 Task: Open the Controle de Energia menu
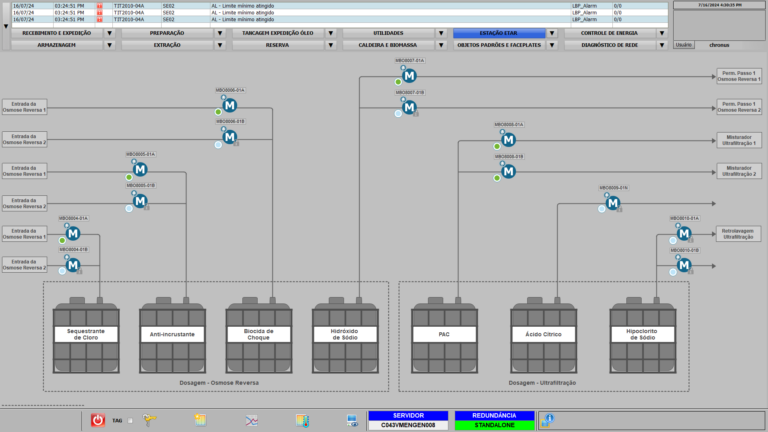609,33
